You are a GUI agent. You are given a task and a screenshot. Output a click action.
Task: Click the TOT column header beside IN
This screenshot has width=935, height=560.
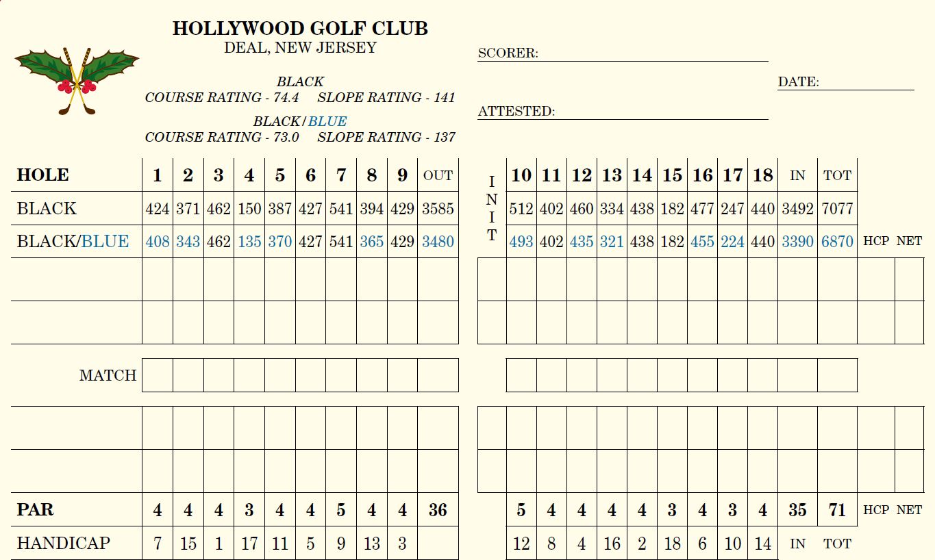pyautogui.click(x=837, y=175)
